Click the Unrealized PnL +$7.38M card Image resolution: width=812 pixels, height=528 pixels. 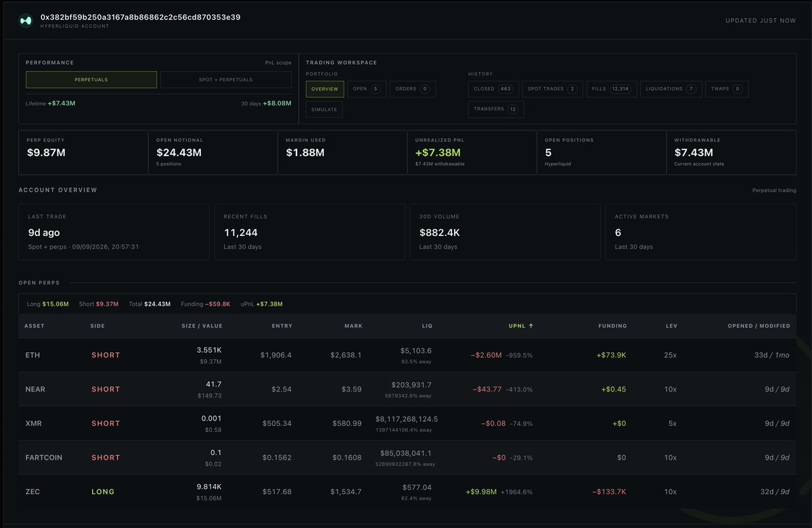coord(472,153)
